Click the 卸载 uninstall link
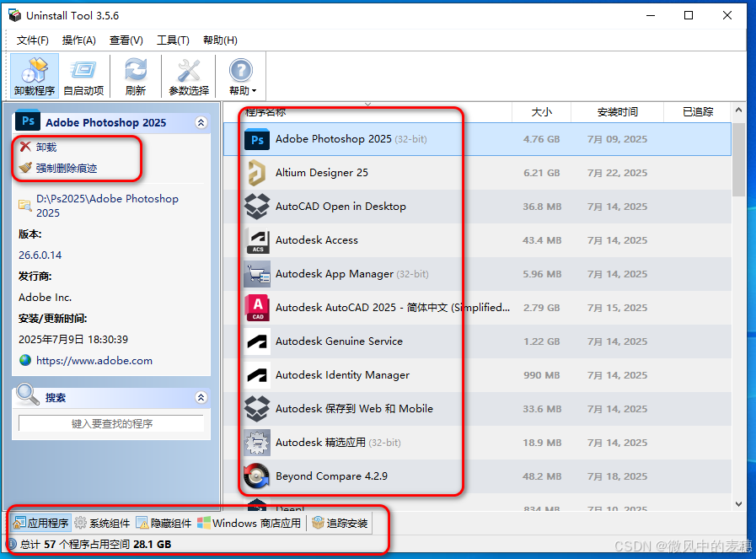 point(46,147)
